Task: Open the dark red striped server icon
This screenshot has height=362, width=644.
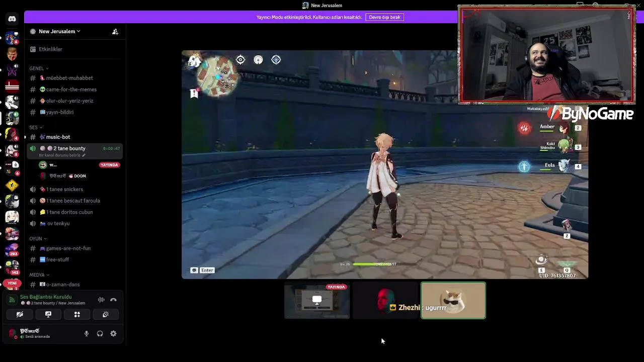Action: 12,86
